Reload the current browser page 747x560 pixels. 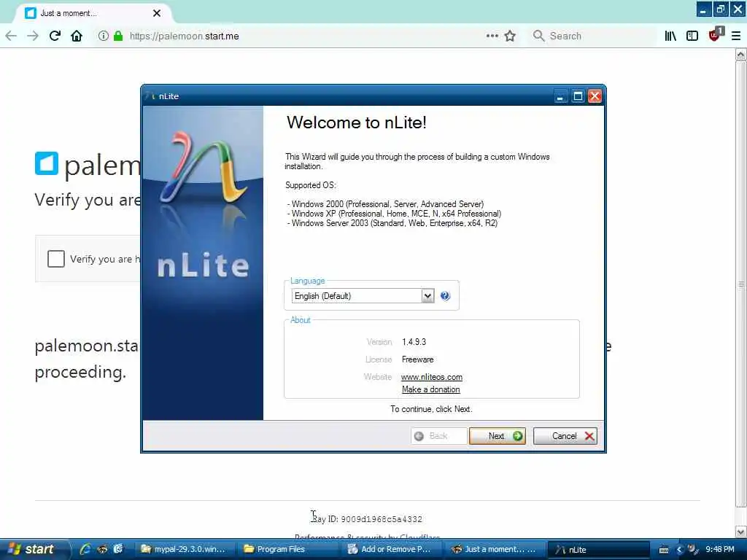coord(55,36)
